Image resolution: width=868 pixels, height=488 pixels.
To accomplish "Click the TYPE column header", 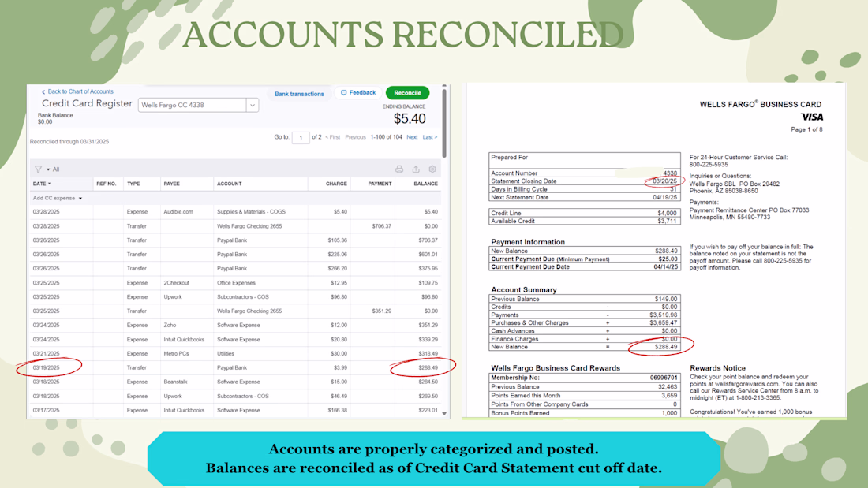I will 133,184.
